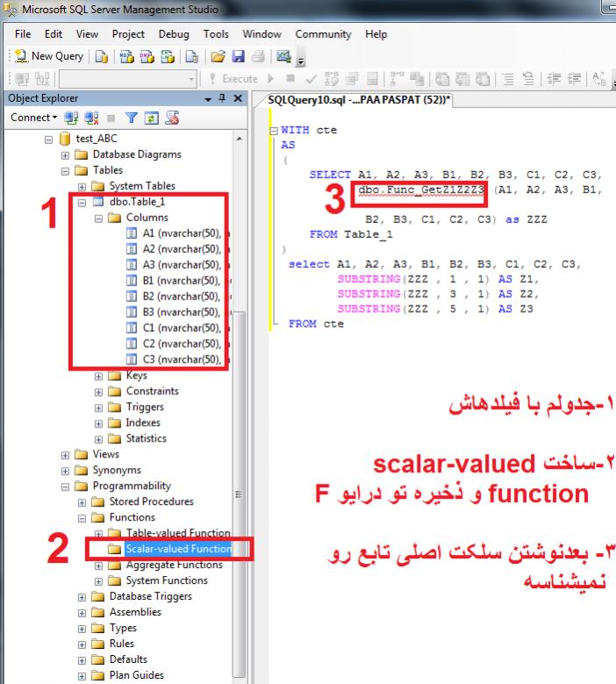Click the Print icon in toolbar
Screen dimensions: 616x684
click(258, 57)
